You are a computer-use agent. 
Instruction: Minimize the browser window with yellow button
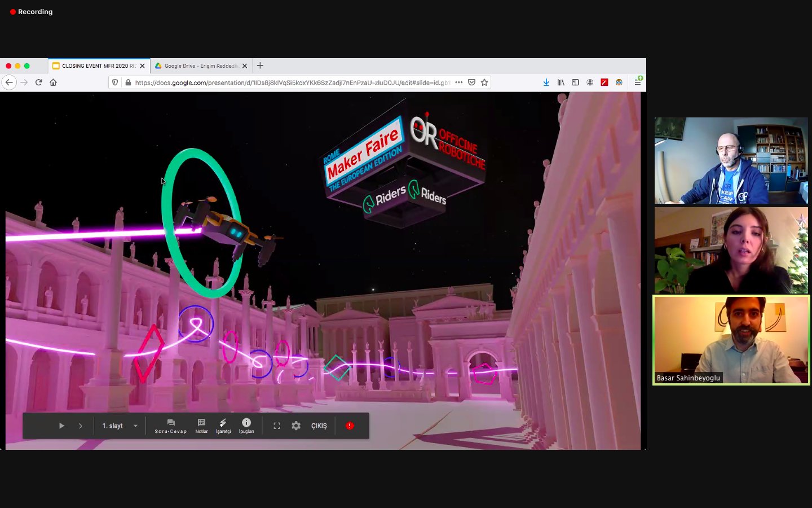click(17, 66)
